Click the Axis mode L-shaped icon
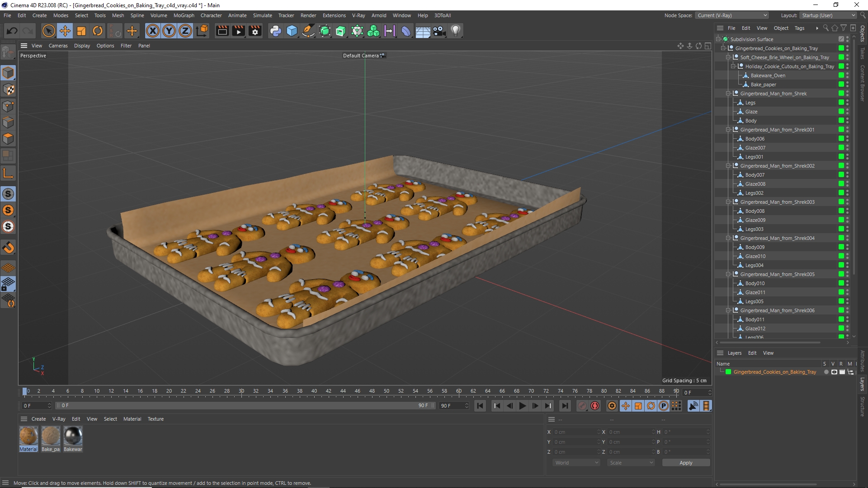Viewport: 868px width, 488px height. coord(8,173)
